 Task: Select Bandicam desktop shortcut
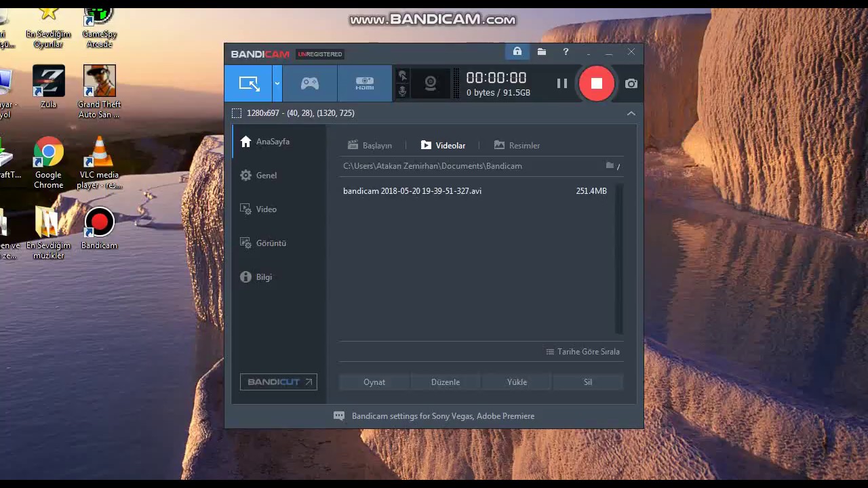click(99, 229)
